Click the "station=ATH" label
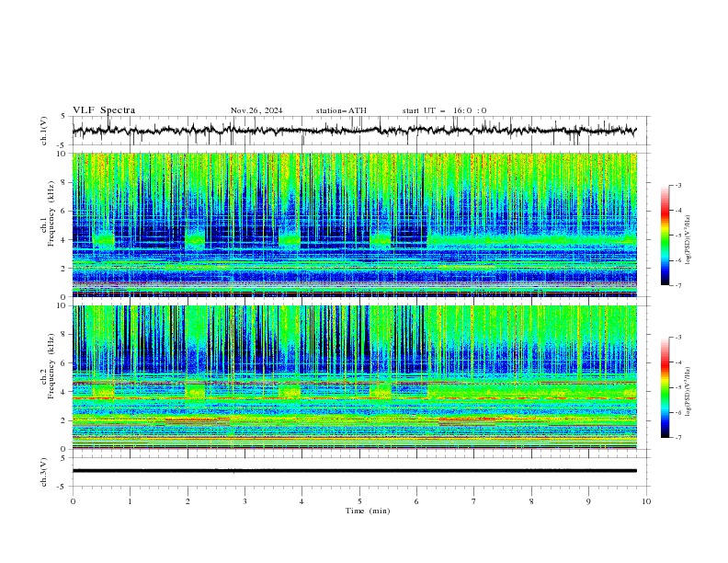728x563 pixels. (341, 110)
